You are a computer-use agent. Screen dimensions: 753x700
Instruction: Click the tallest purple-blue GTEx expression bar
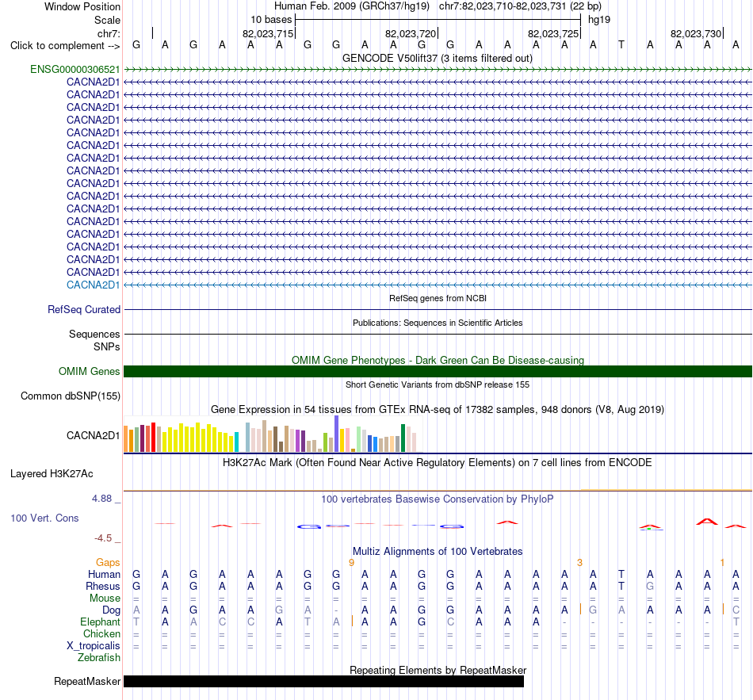[x=337, y=434]
